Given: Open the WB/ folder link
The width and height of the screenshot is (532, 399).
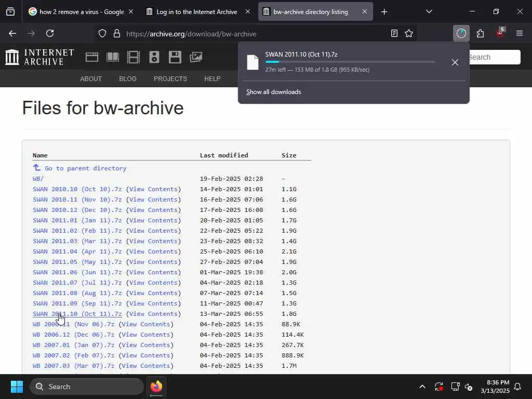Looking at the screenshot, I should tap(38, 179).
